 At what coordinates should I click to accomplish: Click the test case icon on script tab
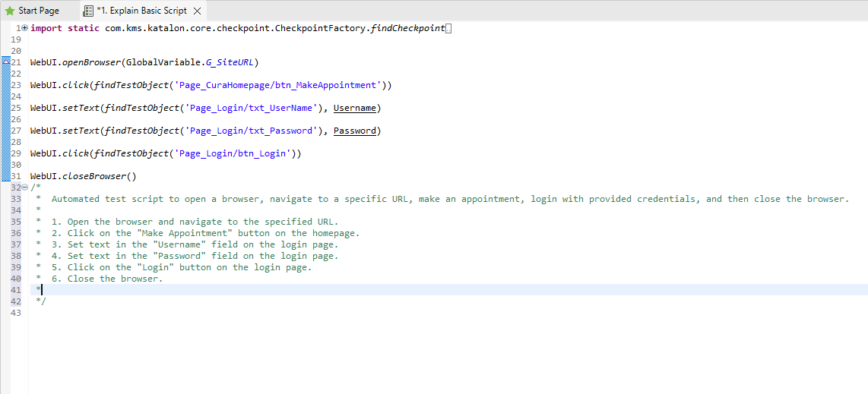coord(88,11)
